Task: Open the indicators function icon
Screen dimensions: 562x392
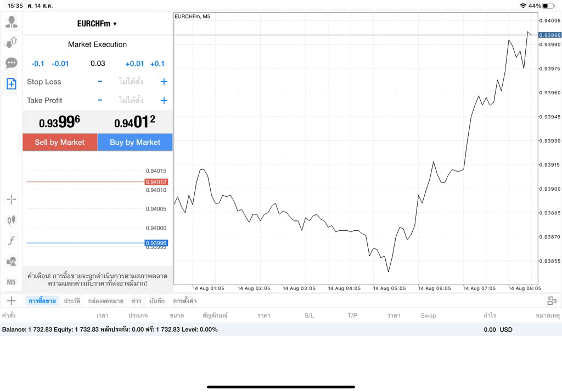Action: tap(12, 240)
